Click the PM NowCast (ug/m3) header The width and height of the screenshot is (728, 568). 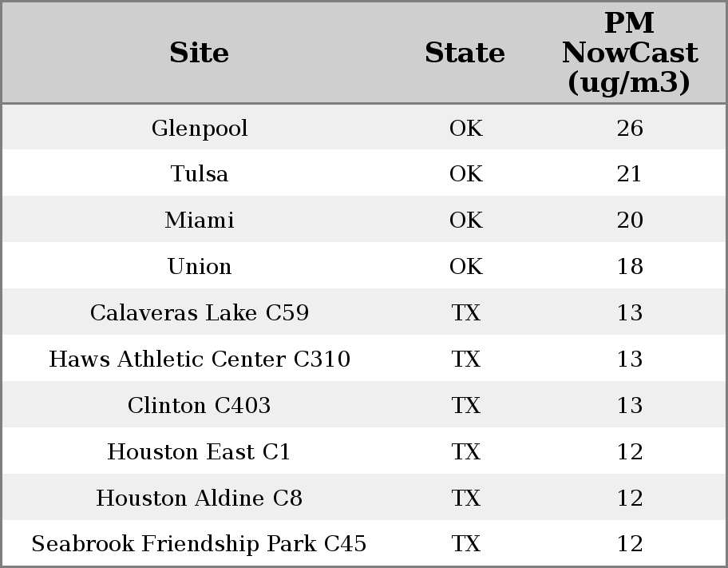coord(630,53)
